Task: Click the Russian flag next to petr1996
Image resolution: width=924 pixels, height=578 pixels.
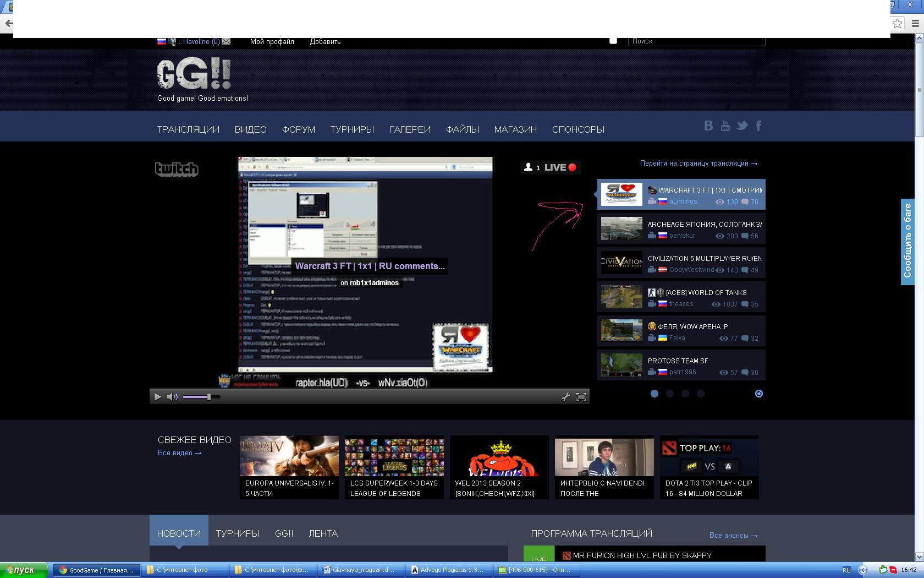Action: pyautogui.click(x=663, y=372)
